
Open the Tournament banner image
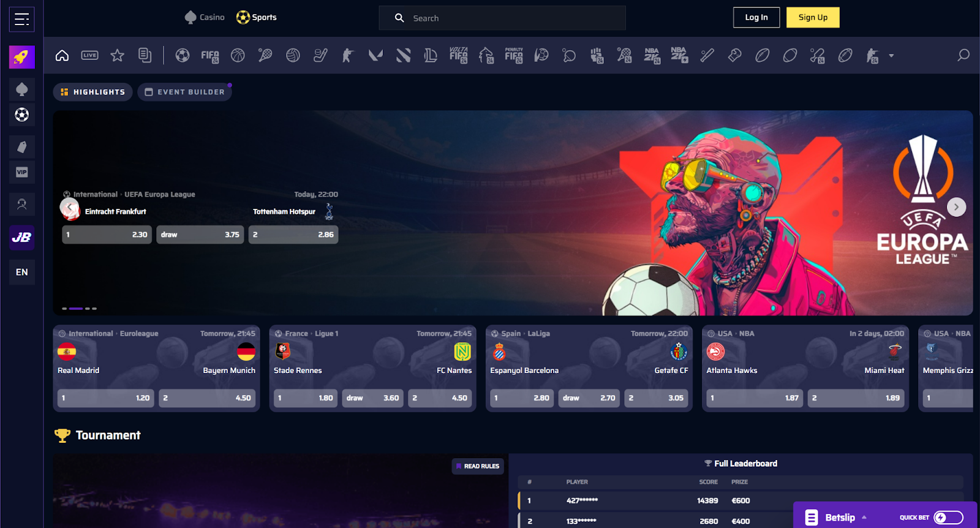(x=280, y=491)
